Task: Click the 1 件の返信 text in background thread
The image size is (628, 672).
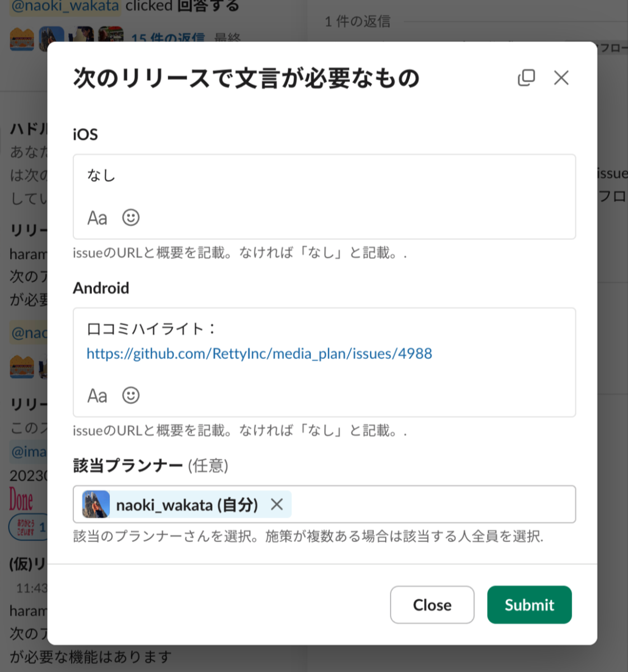Action: coord(358,21)
